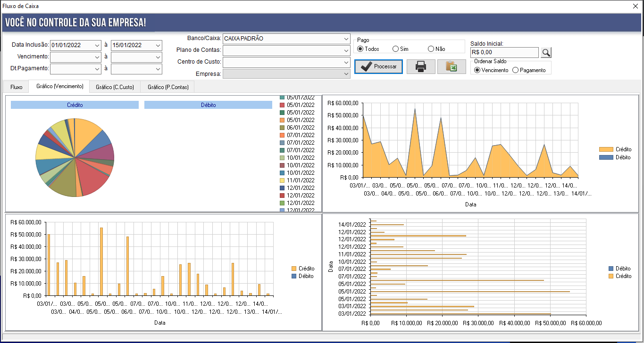Export the report to Excel
Image resolution: width=644 pixels, height=343 pixels.
(451, 66)
